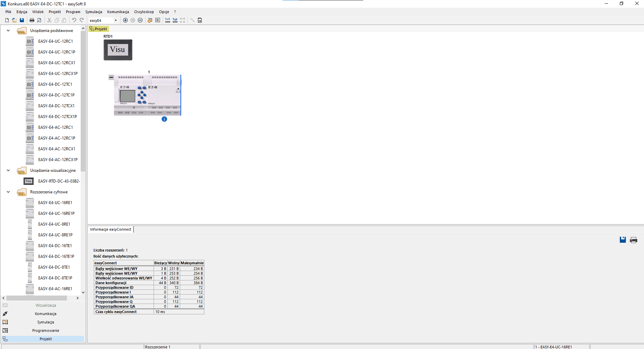Image resolution: width=644 pixels, height=349 pixels.
Task: Click the SD card icon in toolbar
Action: point(200,20)
